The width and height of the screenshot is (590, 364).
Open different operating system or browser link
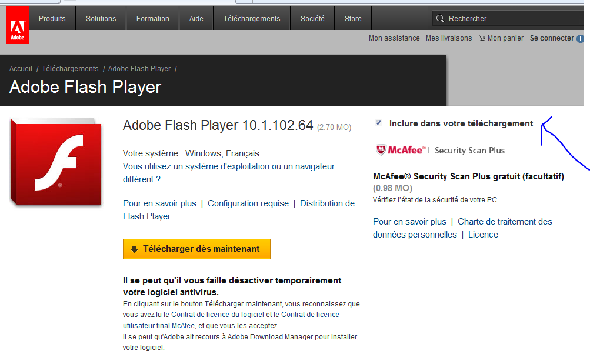[229, 173]
